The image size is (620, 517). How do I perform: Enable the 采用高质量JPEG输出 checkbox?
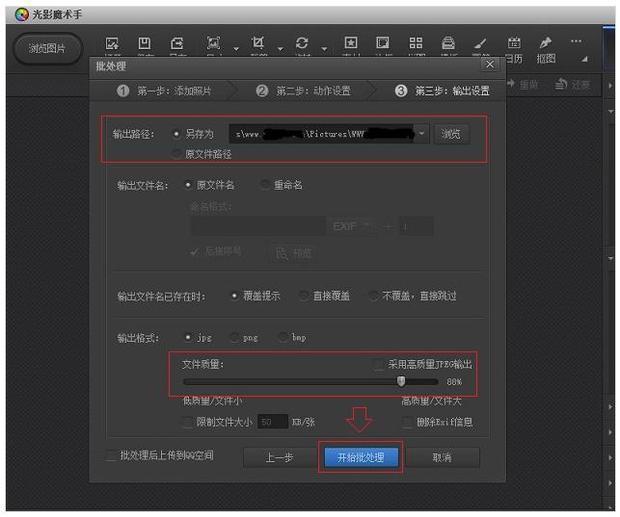(378, 365)
